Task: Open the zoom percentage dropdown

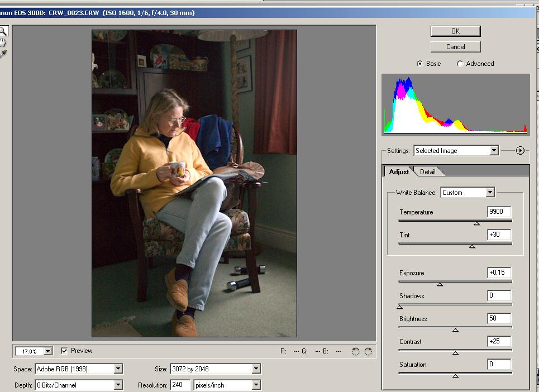Action: click(x=47, y=351)
